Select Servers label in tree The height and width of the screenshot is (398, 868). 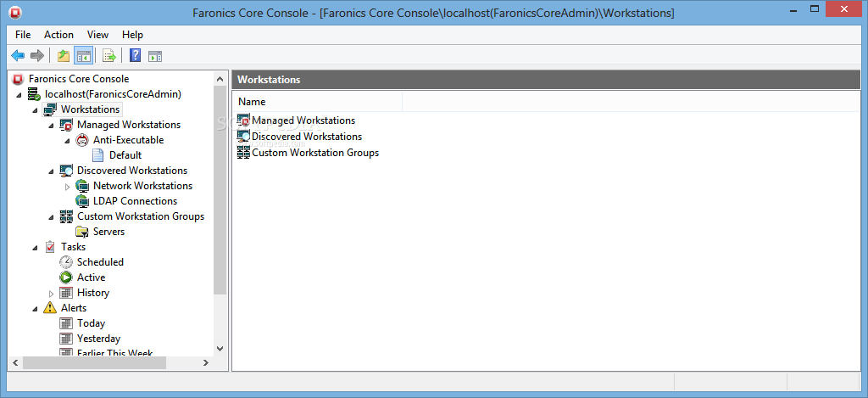pyautogui.click(x=109, y=232)
